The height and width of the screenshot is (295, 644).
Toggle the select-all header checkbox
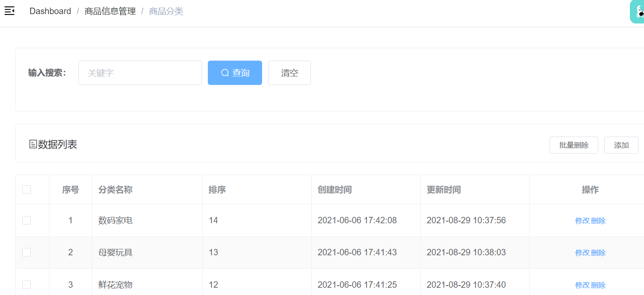click(27, 190)
